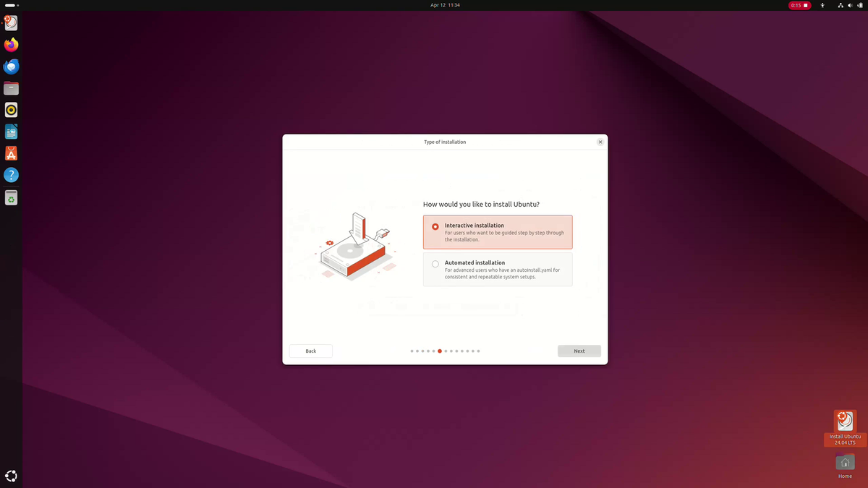868x488 pixels.
Task: Open the clock showing Apr 12 11:34
Action: point(445,5)
